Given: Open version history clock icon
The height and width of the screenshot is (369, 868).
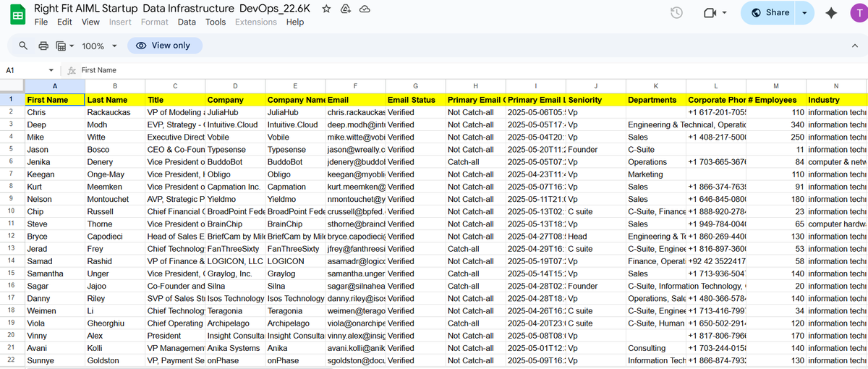Looking at the screenshot, I should tap(677, 13).
